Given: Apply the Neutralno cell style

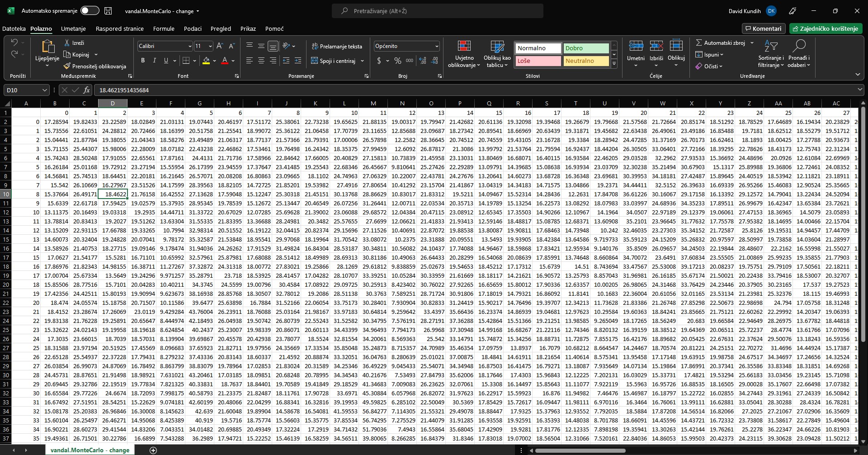Looking at the screenshot, I should (586, 61).
